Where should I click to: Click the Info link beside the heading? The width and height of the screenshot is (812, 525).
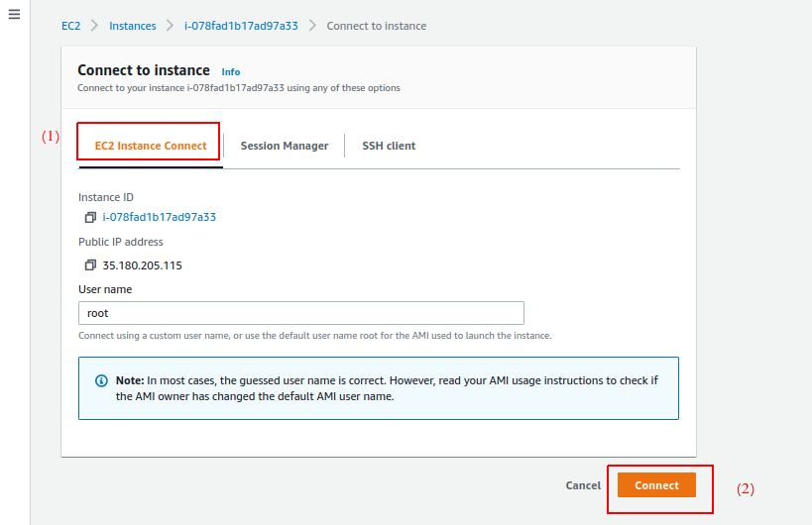coord(230,72)
